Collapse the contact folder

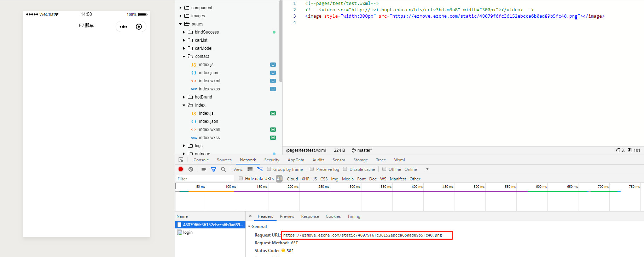[184, 56]
